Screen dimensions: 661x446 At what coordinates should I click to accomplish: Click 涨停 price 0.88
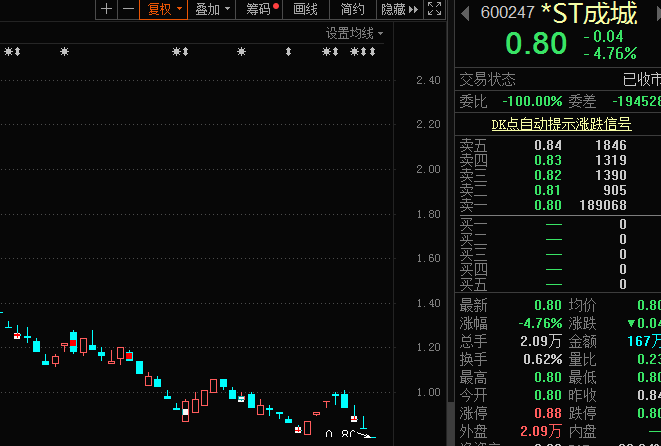pyautogui.click(x=548, y=413)
